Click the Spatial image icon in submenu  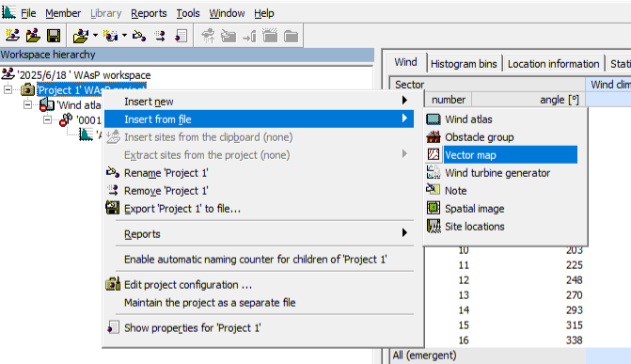click(434, 208)
